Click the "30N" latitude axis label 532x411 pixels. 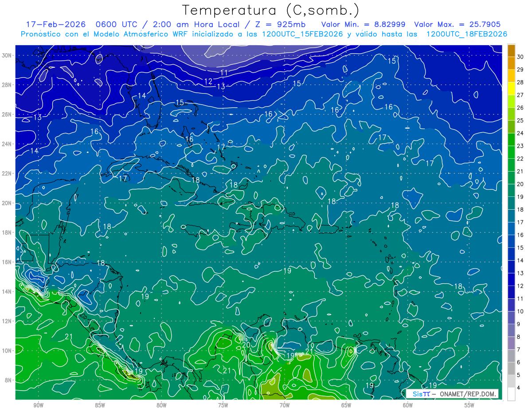8,55
